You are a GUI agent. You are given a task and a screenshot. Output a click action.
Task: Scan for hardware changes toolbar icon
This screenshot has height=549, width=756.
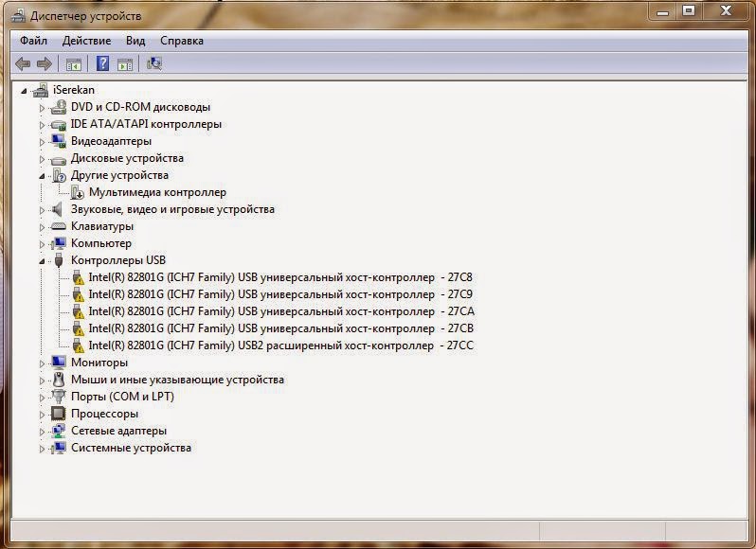click(154, 63)
